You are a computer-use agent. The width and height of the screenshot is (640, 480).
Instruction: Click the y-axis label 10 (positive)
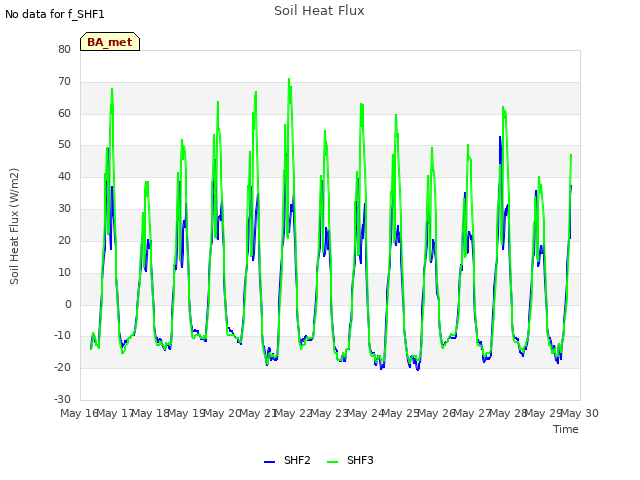[64, 272]
